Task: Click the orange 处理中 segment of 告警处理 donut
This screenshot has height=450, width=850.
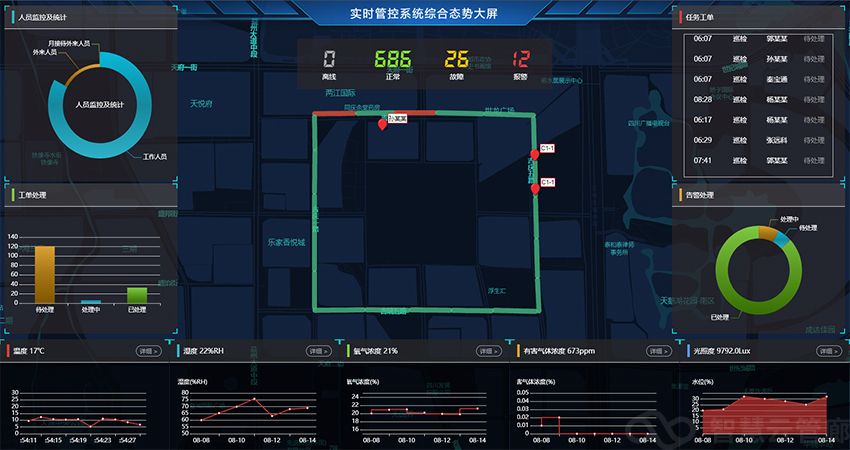Action: coord(767,233)
